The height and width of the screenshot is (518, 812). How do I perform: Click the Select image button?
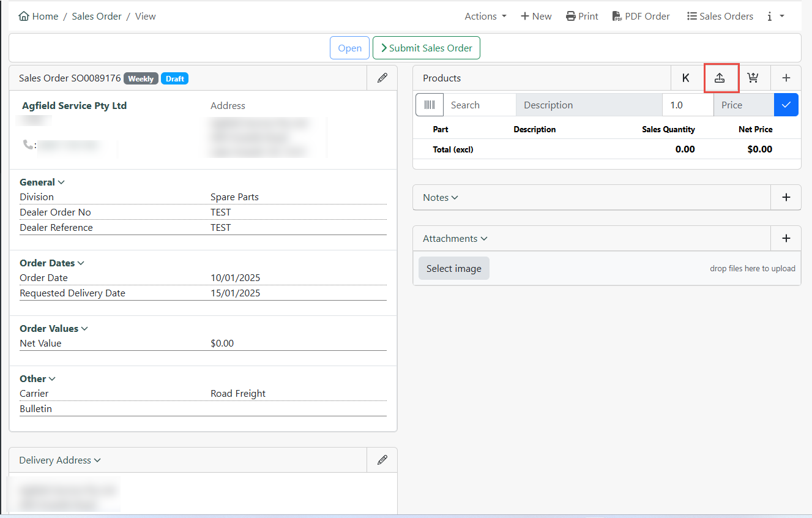pos(453,268)
